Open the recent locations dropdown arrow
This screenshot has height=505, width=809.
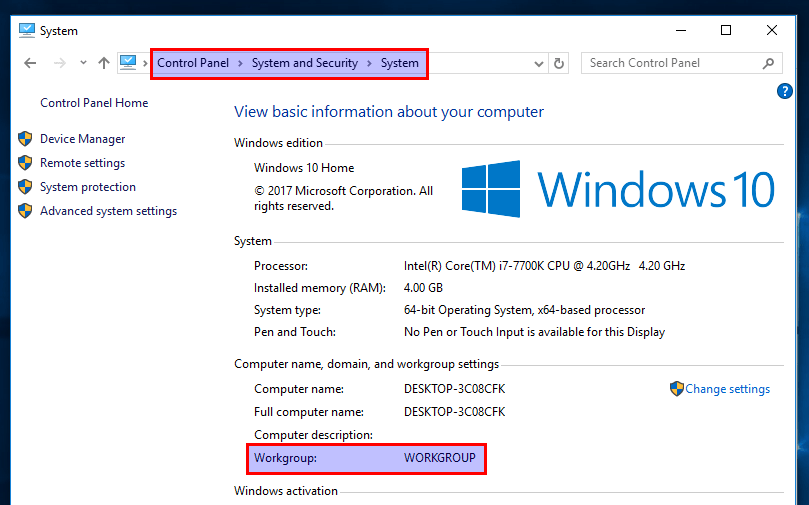point(83,63)
